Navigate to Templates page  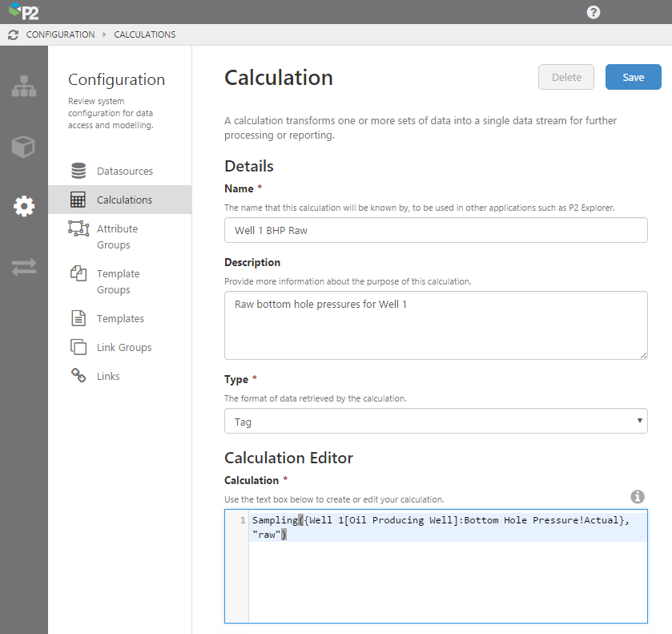[120, 318]
